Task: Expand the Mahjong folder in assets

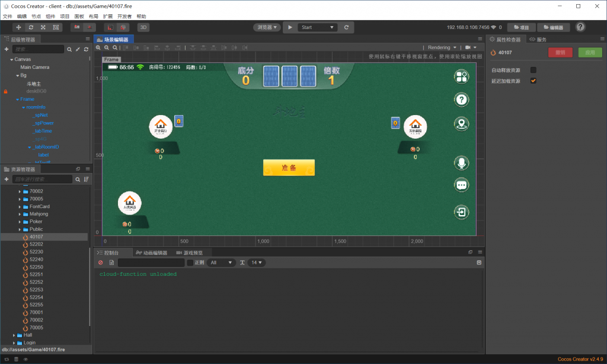Action: point(20,214)
